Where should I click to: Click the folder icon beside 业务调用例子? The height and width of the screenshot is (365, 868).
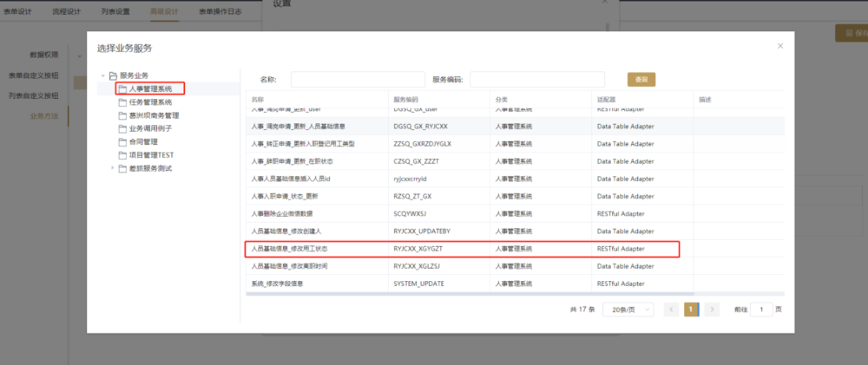(x=122, y=128)
